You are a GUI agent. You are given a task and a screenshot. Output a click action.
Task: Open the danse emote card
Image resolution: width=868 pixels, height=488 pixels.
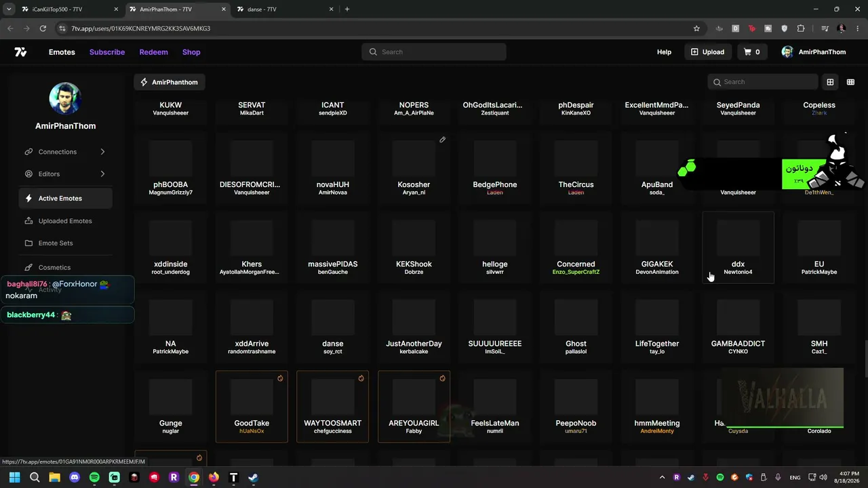pyautogui.click(x=333, y=326)
